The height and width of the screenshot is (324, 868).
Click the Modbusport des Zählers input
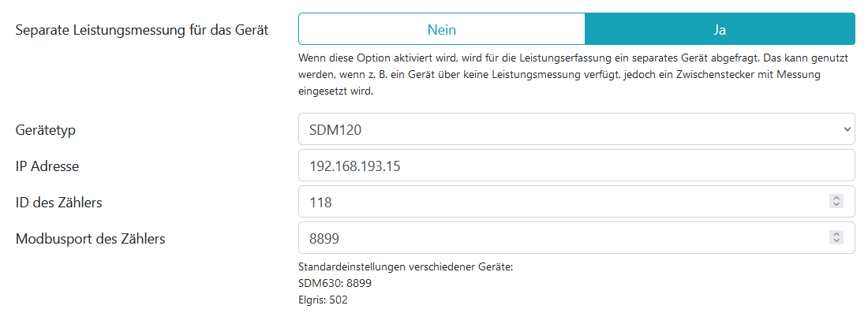(552, 238)
